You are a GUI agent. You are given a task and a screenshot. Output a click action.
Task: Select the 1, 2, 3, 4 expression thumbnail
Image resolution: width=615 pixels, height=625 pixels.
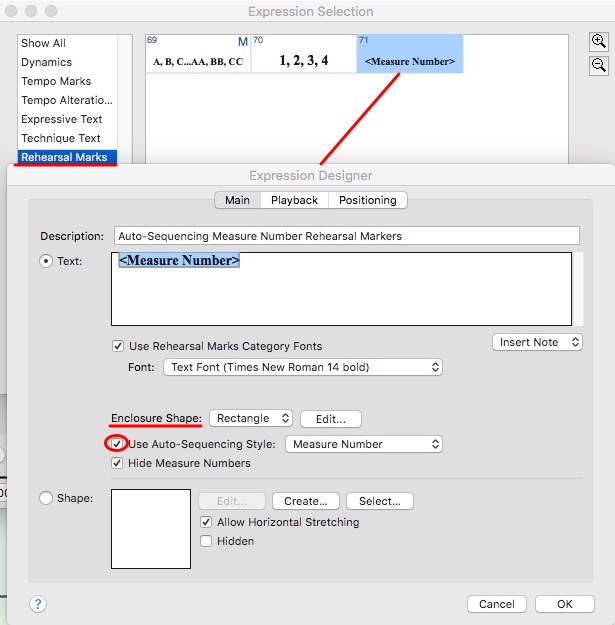tap(303, 54)
